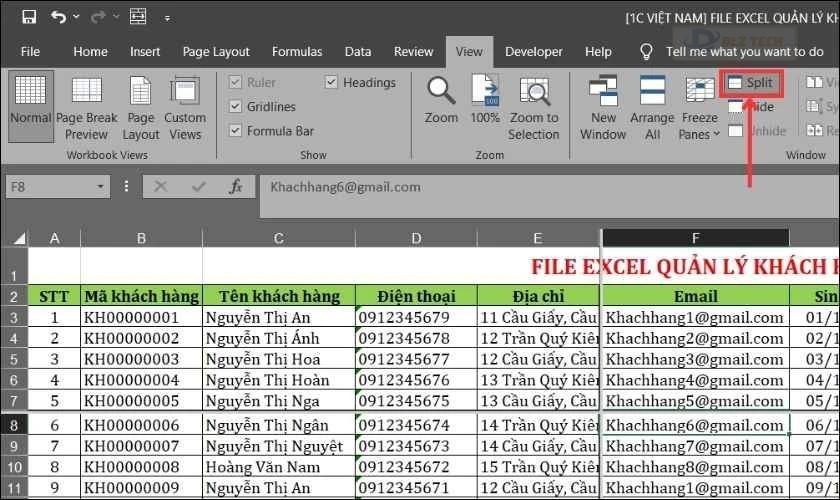The width and height of the screenshot is (840, 500).
Task: Click formula bar showing Khachhang6@gmail.com
Action: (x=550, y=196)
